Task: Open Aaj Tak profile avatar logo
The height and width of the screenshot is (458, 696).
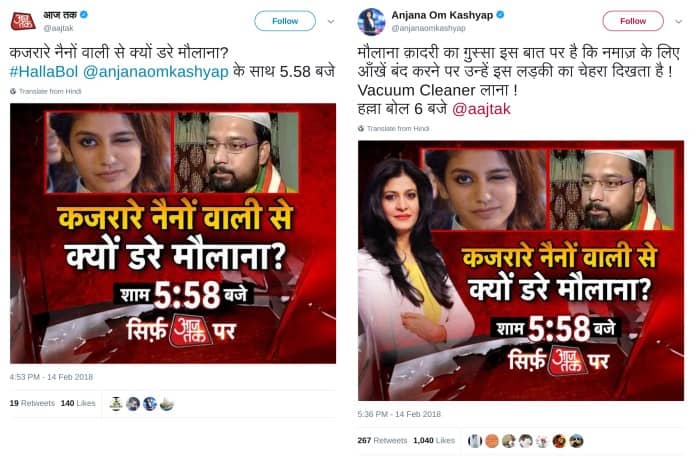Action: click(x=23, y=21)
